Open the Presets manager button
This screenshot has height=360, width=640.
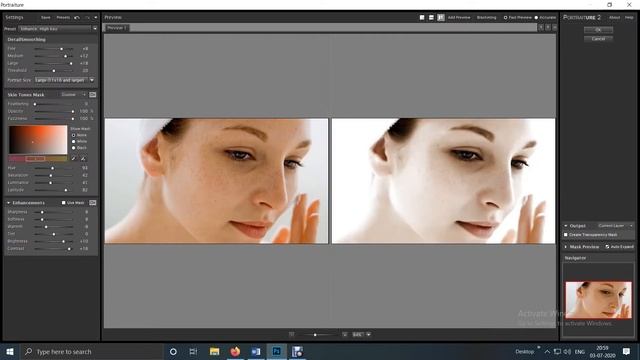63,18
